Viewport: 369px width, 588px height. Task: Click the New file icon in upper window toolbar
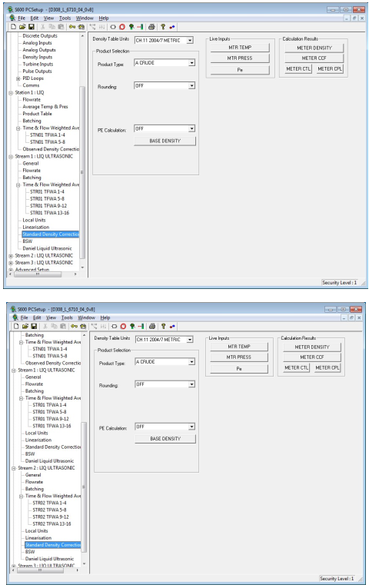tap(14, 27)
